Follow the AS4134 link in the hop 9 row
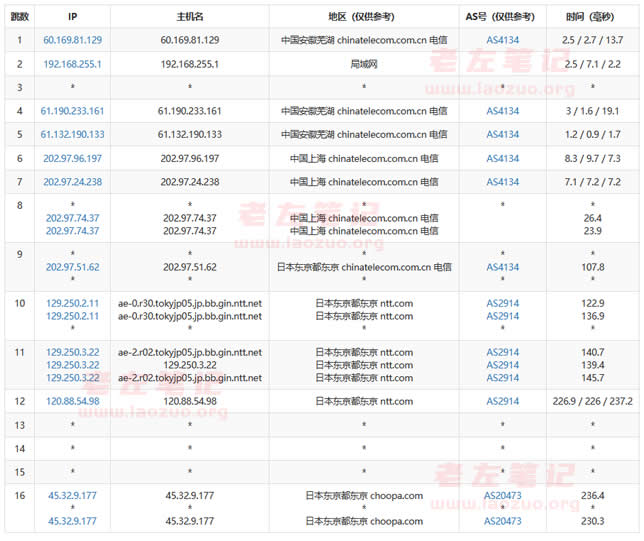The width and height of the screenshot is (644, 541). pyautogui.click(x=502, y=267)
